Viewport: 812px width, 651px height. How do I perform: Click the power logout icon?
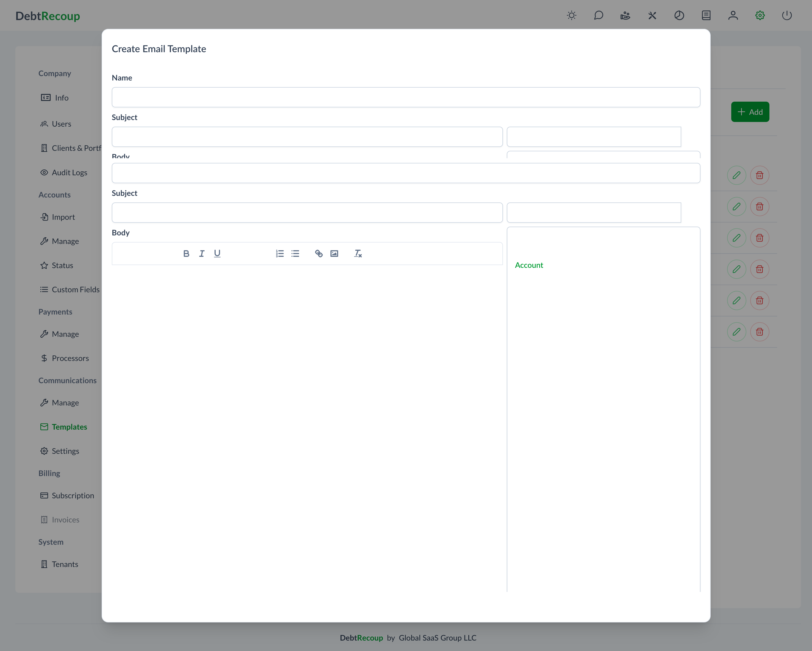tap(787, 15)
